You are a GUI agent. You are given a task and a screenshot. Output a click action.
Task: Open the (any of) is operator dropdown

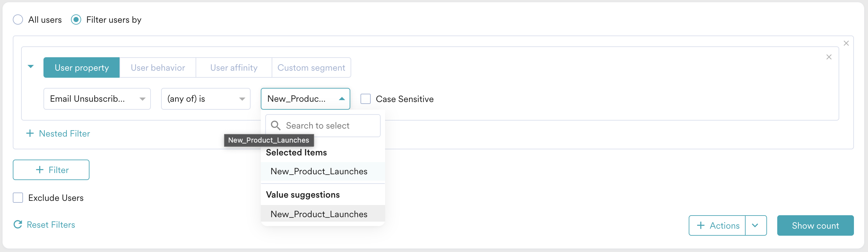205,99
